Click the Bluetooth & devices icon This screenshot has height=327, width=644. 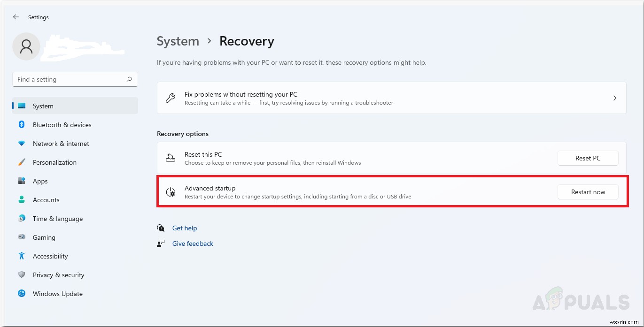pos(22,124)
